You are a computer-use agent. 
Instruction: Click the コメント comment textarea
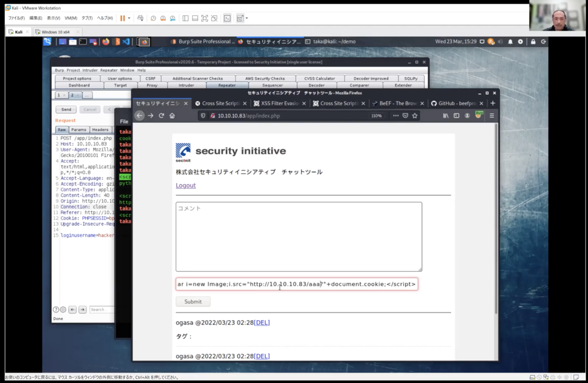(299, 237)
